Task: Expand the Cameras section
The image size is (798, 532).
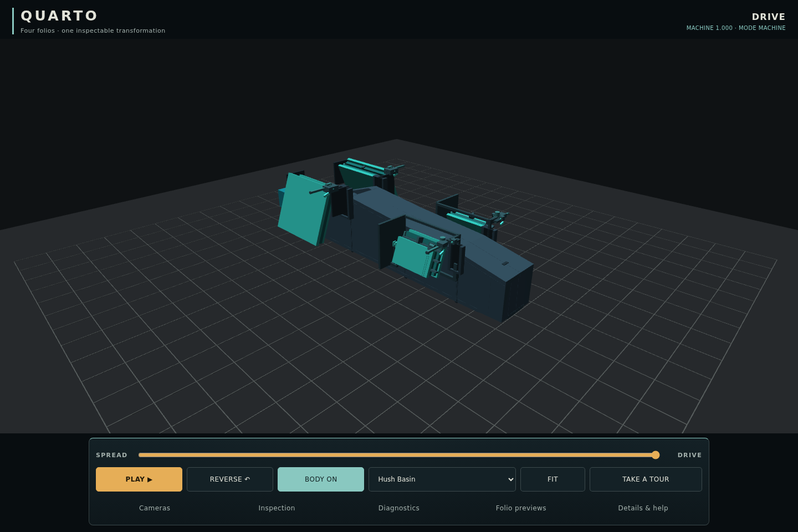Action: pos(155,508)
